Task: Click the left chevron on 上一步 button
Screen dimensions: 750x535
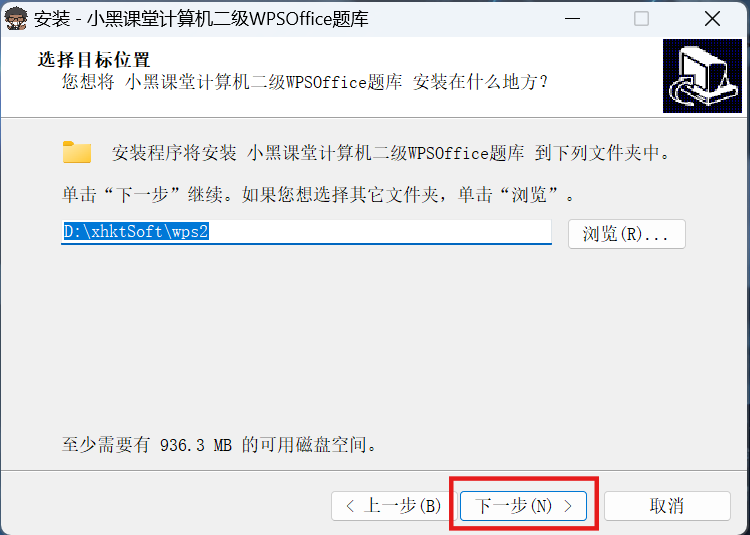Action: tap(350, 506)
